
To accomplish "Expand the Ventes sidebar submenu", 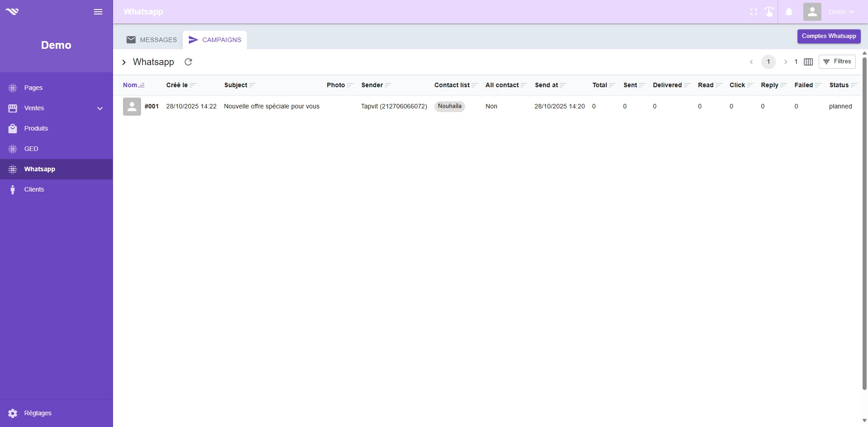I will [100, 108].
